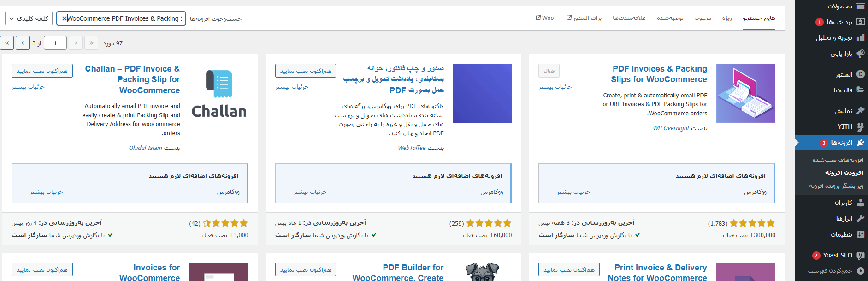Click the disabled فعال button for PDF Invoices
The width and height of the screenshot is (868, 281).
pyautogui.click(x=549, y=71)
